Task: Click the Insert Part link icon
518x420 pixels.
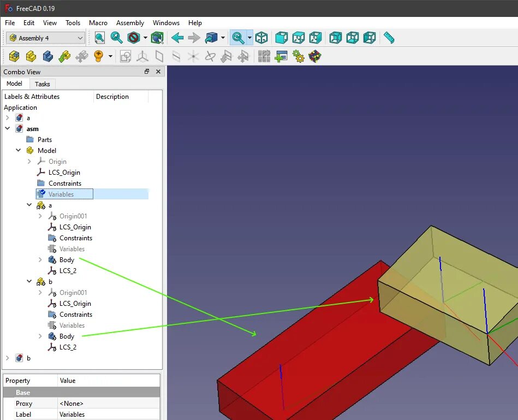Action: pos(65,56)
